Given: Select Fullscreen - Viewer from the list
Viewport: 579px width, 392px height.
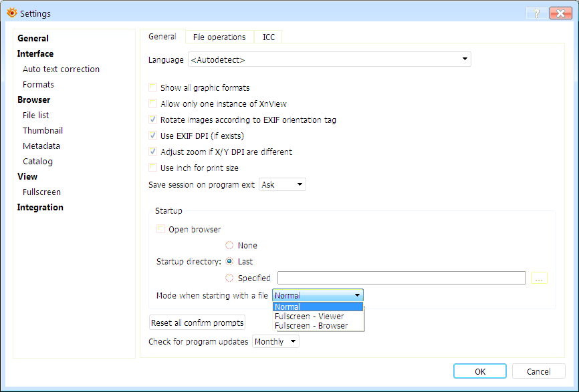Looking at the screenshot, I should click(x=309, y=316).
